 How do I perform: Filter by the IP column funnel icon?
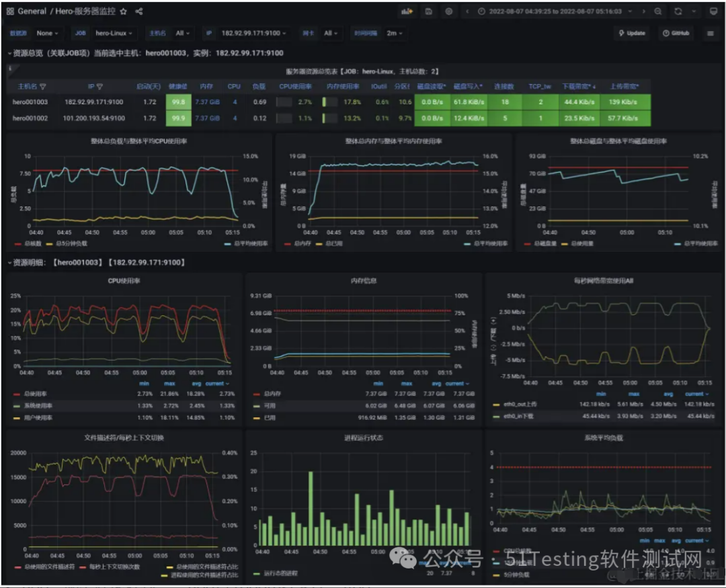point(99,87)
